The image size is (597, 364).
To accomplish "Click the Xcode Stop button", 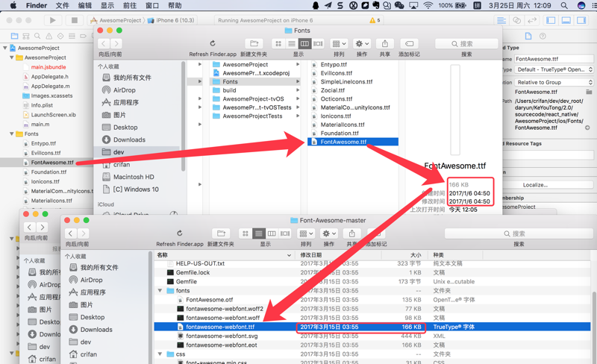I will 74,20.
